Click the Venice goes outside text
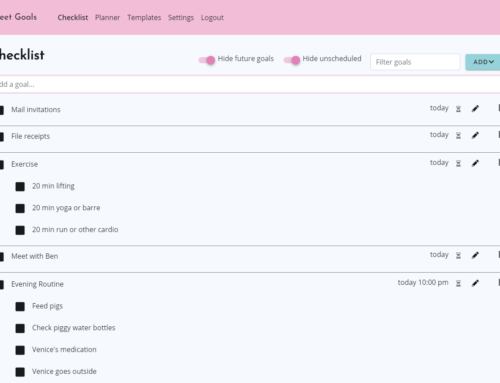 pyautogui.click(x=64, y=371)
